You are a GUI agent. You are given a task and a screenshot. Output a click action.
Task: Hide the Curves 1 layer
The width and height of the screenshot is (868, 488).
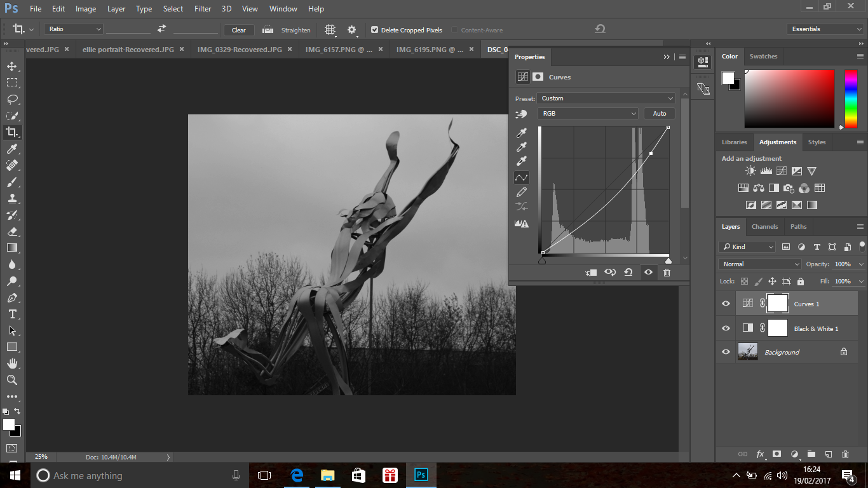(726, 304)
